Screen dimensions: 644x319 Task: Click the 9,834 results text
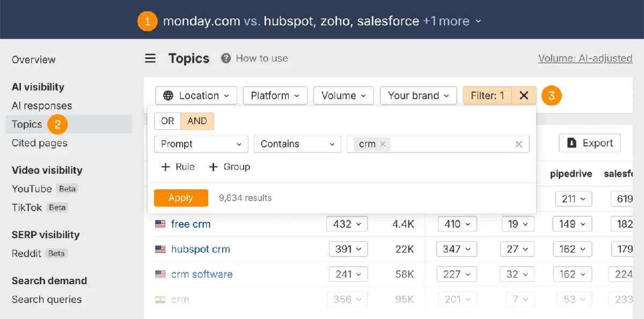click(x=245, y=198)
